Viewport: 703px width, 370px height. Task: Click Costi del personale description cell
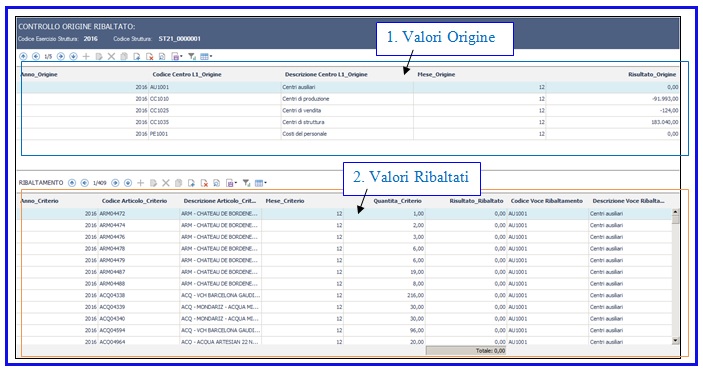pyautogui.click(x=347, y=134)
